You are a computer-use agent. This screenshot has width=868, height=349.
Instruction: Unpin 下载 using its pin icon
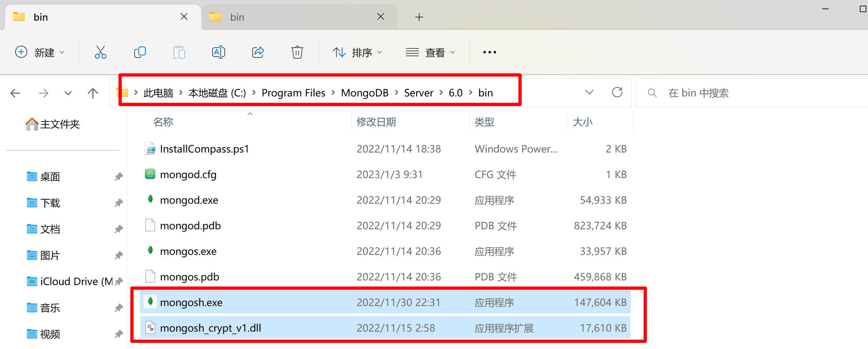[119, 203]
